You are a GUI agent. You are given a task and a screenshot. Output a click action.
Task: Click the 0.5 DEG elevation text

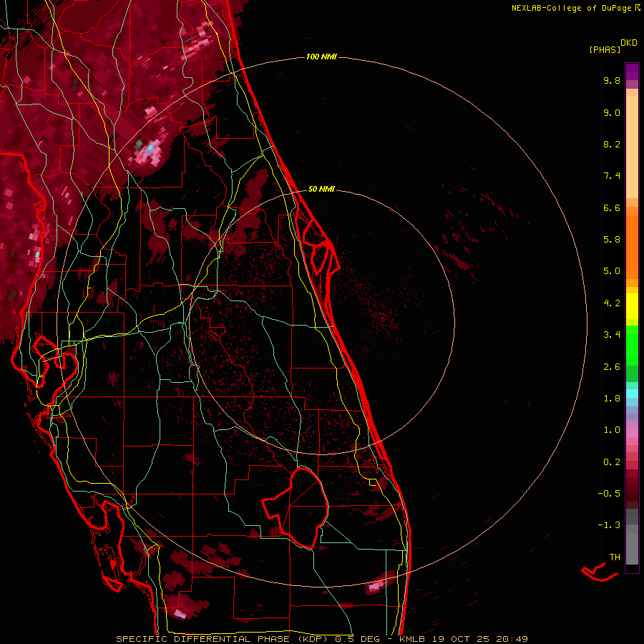358,639
